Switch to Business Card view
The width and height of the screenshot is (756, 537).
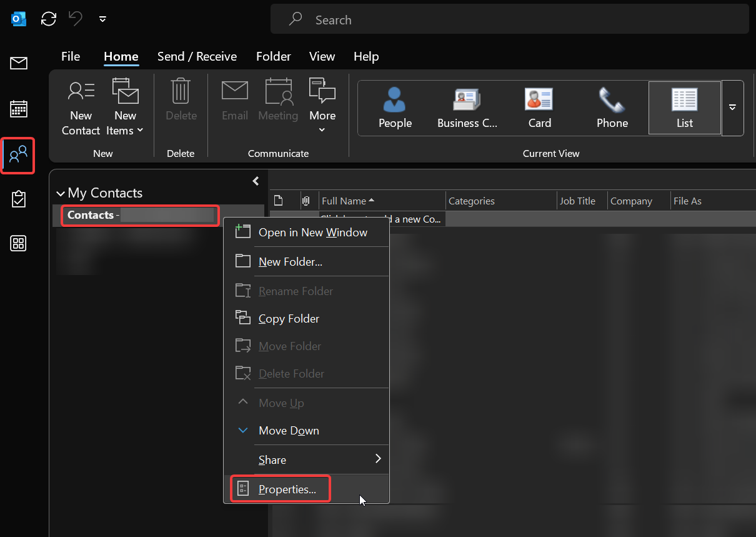pos(467,107)
